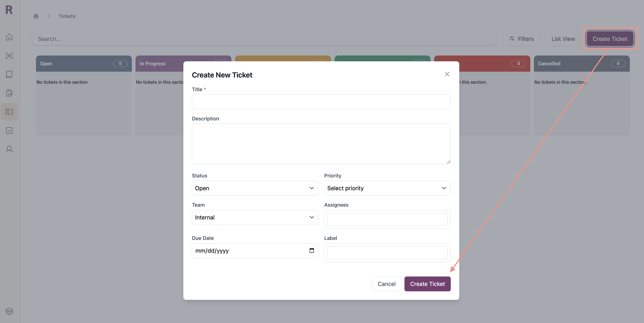This screenshot has height=323, width=644.
Task: Open the tasks checklist section in sidebar
Action: pos(9,131)
